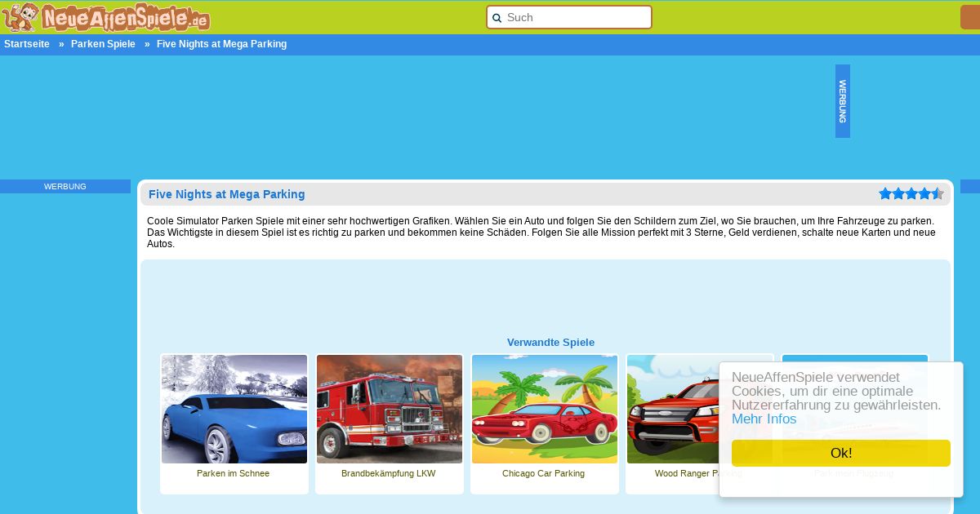The height and width of the screenshot is (514, 980).
Task: Click the Verwandte Spiele heading
Action: 550,343
